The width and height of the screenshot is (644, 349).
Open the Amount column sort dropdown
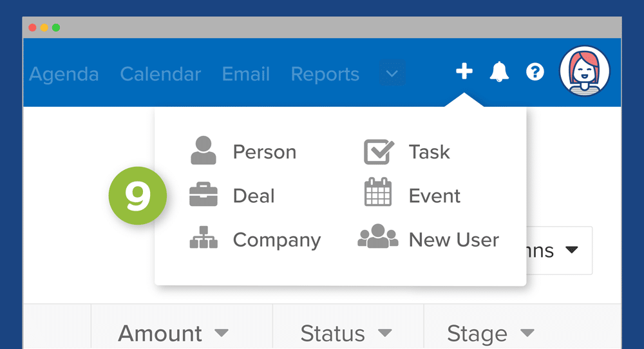click(221, 334)
